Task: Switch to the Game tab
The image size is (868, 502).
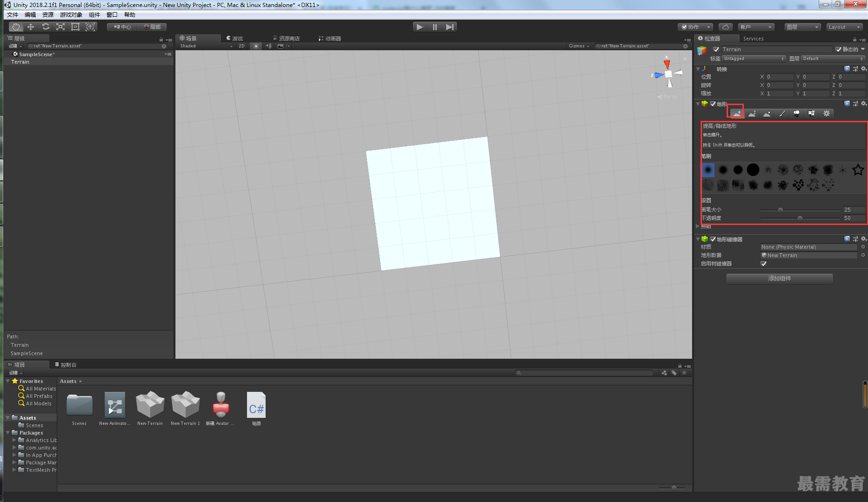Action: coord(235,39)
